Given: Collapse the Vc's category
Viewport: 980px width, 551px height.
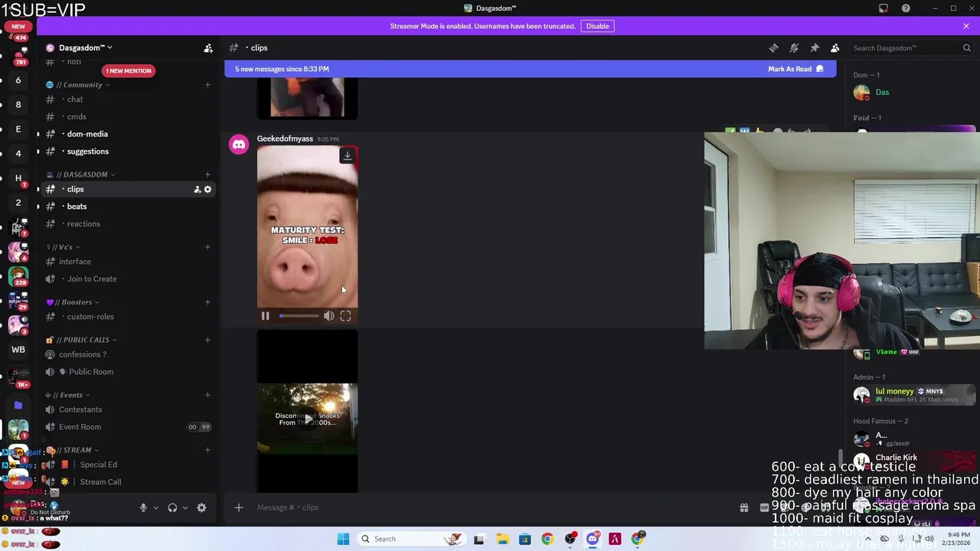Looking at the screenshot, I should click(64, 247).
